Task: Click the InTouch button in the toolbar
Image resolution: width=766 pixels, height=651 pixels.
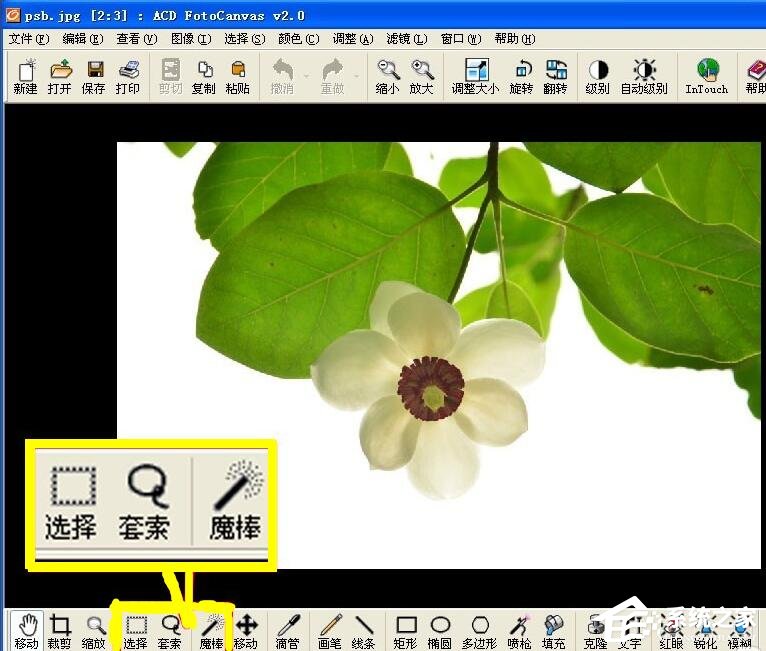Action: (707, 76)
